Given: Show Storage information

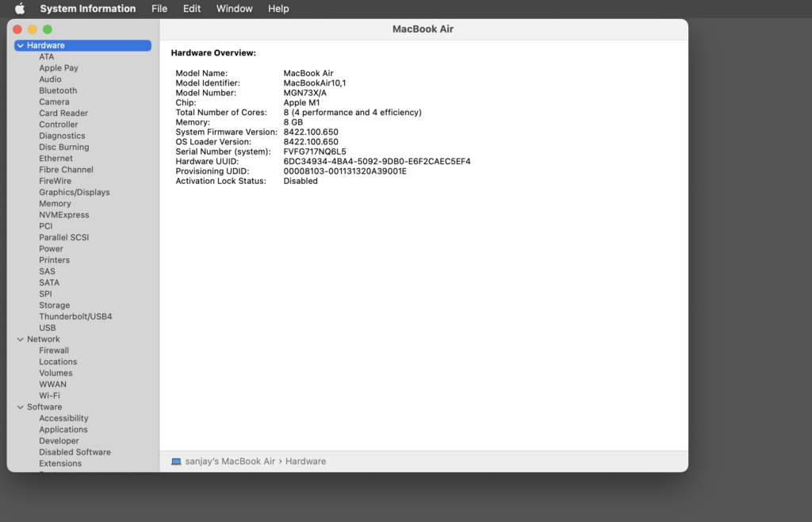Looking at the screenshot, I should coord(55,305).
